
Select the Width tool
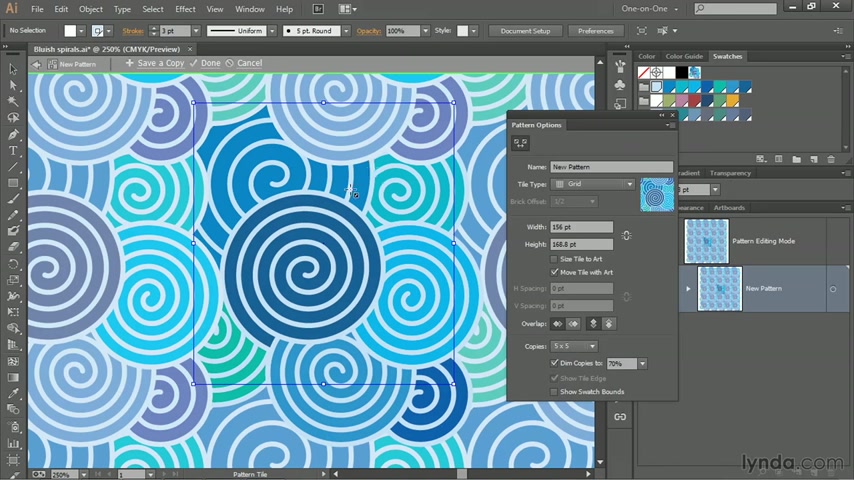[x=13, y=296]
